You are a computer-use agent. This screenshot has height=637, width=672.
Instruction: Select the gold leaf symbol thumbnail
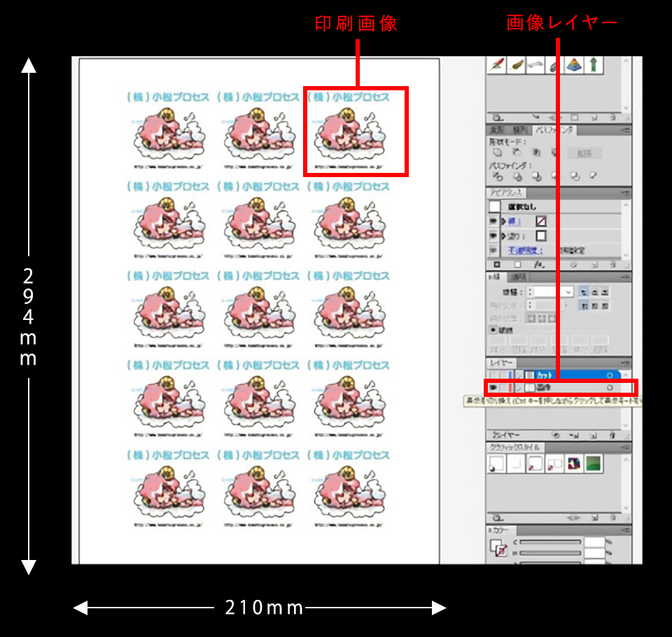click(517, 65)
